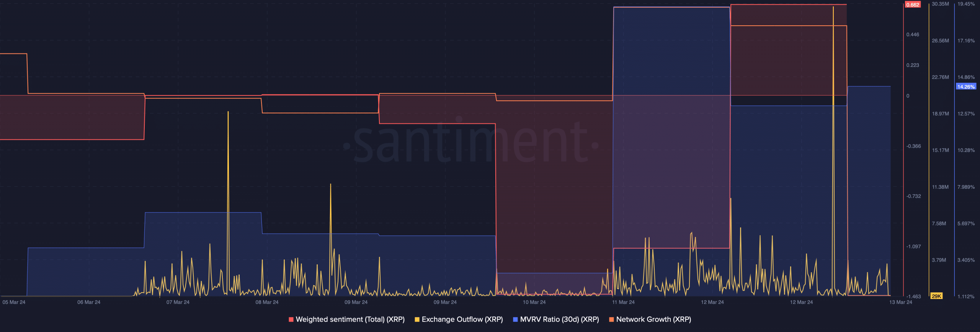Toggle the Exchange Outflow (XRP) legend label
980x332 pixels.
click(x=462, y=319)
